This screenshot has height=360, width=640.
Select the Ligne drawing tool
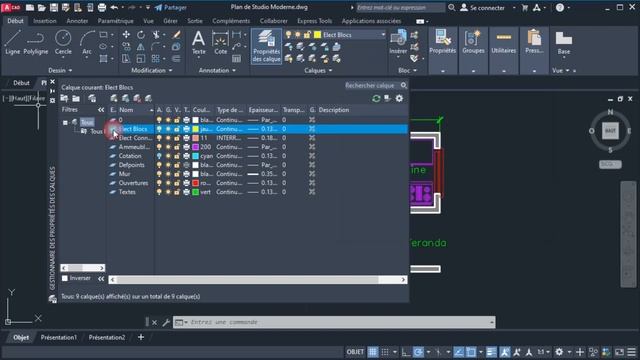(13, 43)
